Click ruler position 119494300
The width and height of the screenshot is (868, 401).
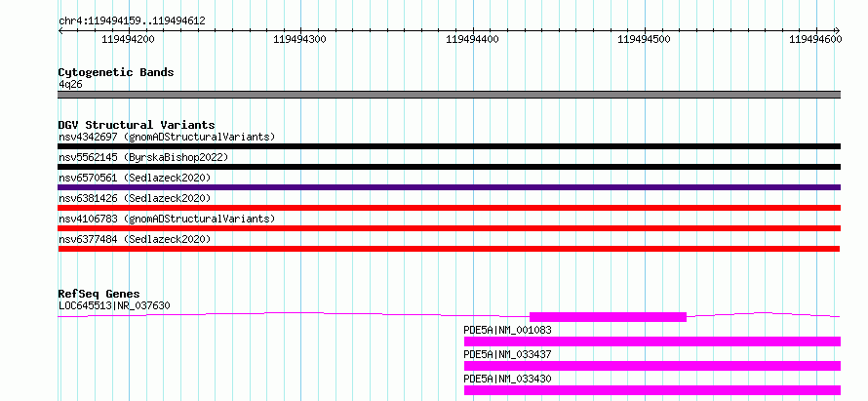pyautogui.click(x=300, y=39)
